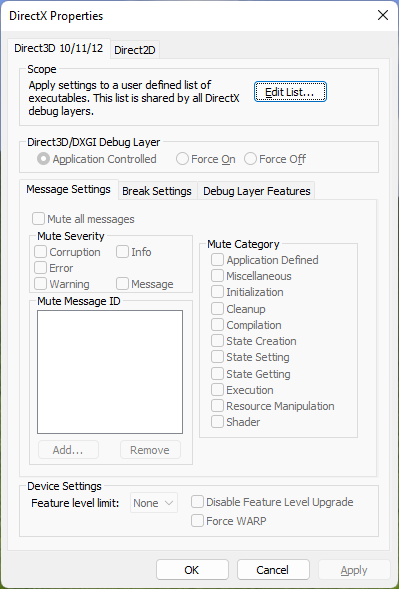
Task: Choose the Force On radio button
Action: 206,159
